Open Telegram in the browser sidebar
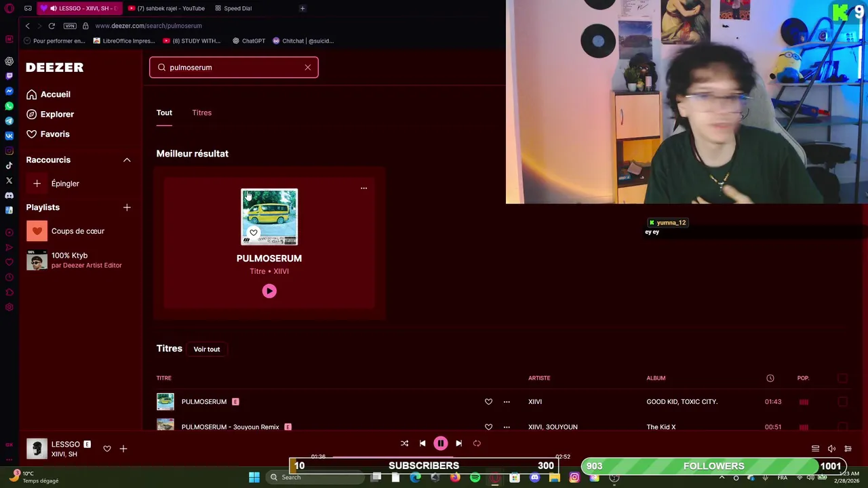This screenshot has height=488, width=868. coord(9,121)
